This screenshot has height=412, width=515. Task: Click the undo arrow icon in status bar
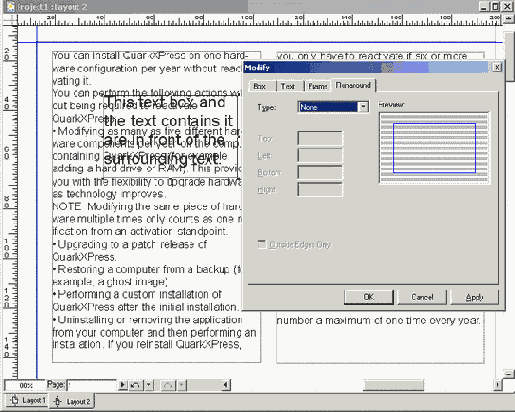136,385
